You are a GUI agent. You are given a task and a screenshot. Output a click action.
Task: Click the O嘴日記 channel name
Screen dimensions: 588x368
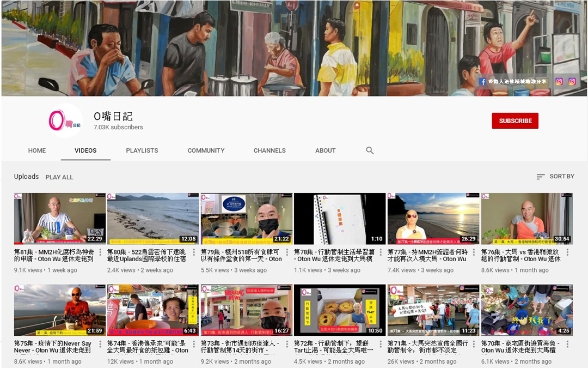(113, 117)
